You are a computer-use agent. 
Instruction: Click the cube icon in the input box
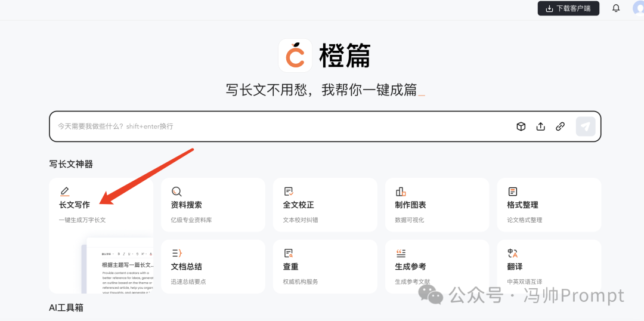[x=521, y=126]
